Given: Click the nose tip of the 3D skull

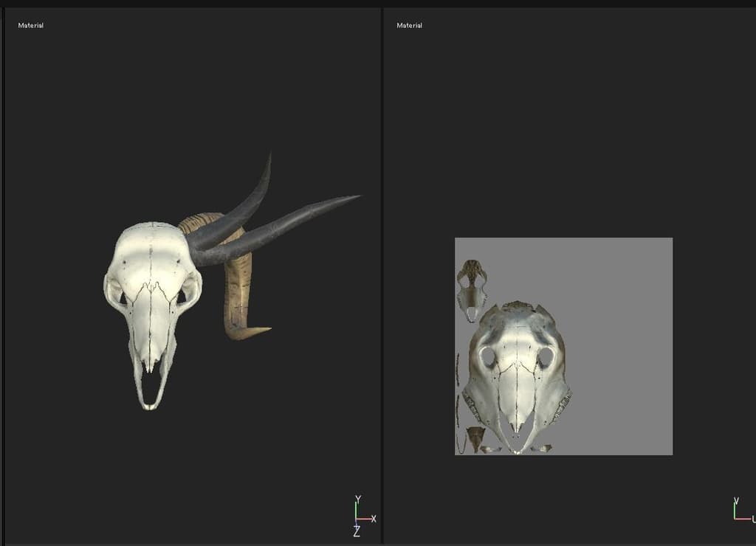Looking at the screenshot, I should point(150,404).
